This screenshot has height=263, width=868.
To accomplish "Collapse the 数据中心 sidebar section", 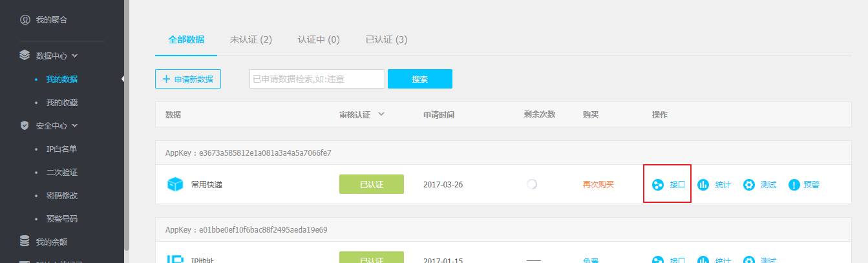I will click(74, 56).
